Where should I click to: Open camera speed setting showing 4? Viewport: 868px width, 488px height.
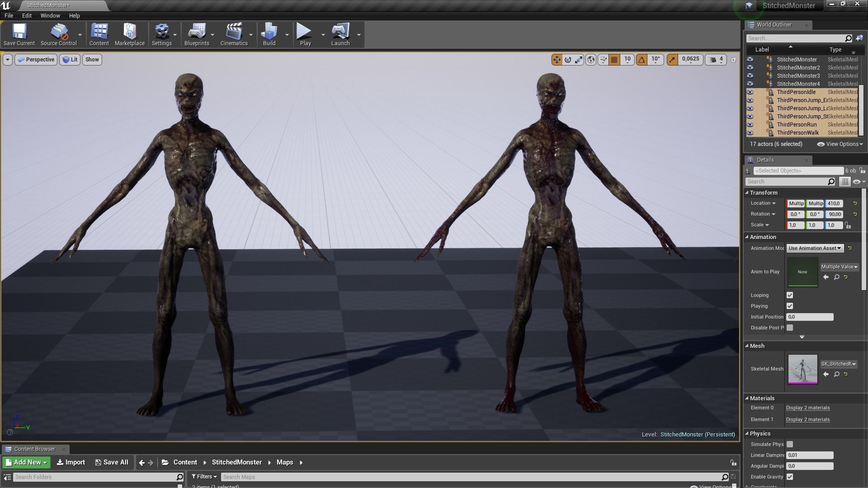pyautogui.click(x=716, y=60)
